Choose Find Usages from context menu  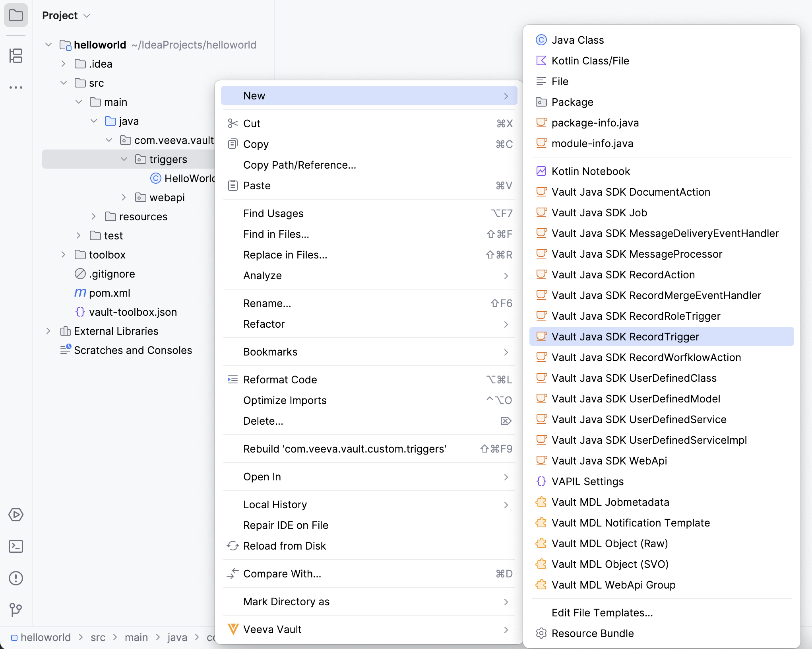(x=369, y=214)
